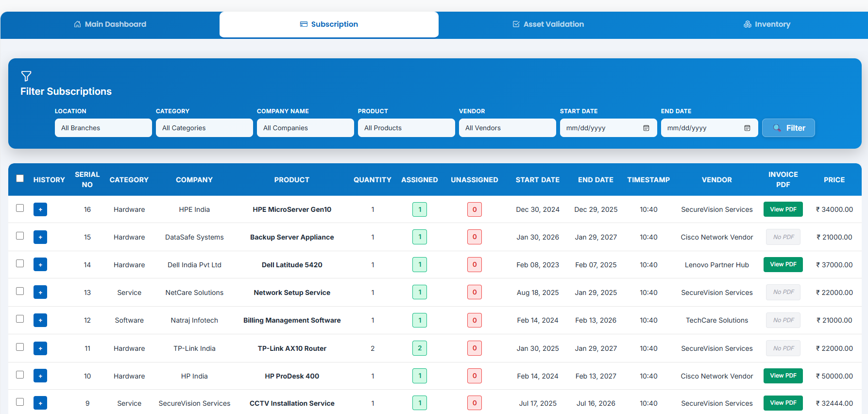Expand history for serial no 12

click(40, 320)
